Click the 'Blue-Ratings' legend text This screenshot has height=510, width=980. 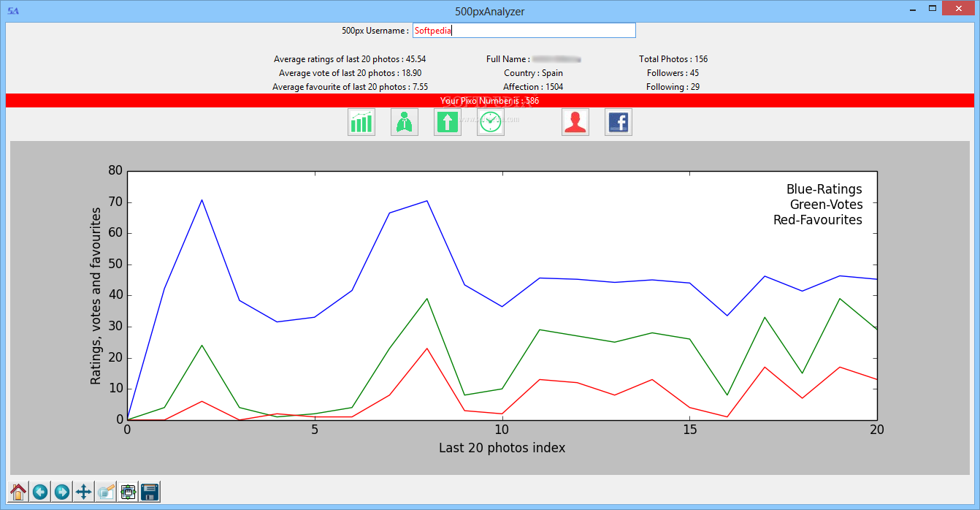[824, 189]
